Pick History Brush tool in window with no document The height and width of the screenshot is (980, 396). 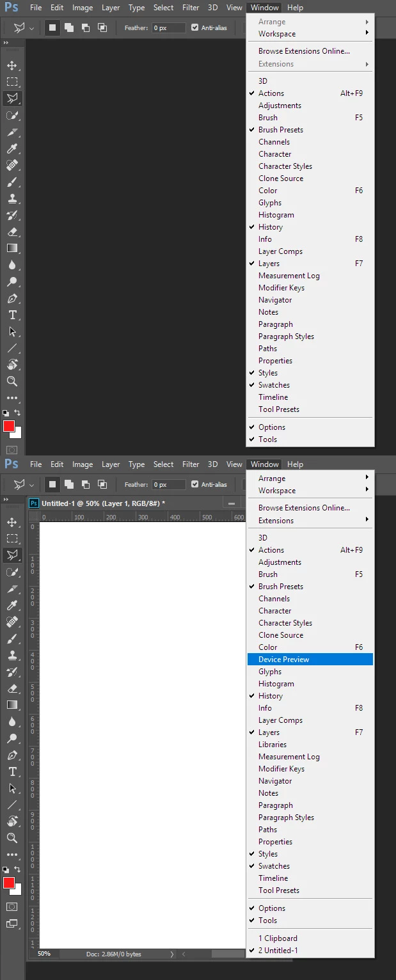tap(12, 216)
